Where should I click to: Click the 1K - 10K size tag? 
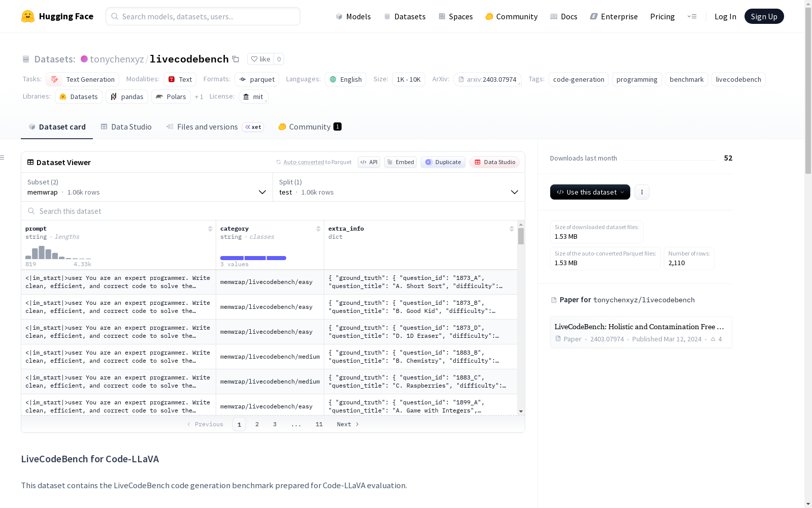[x=409, y=79]
